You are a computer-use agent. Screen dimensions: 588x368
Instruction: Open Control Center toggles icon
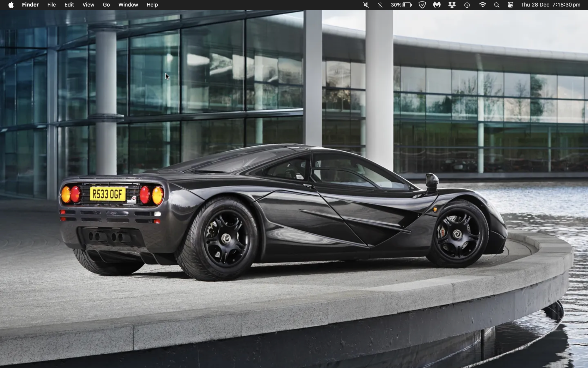pos(510,5)
